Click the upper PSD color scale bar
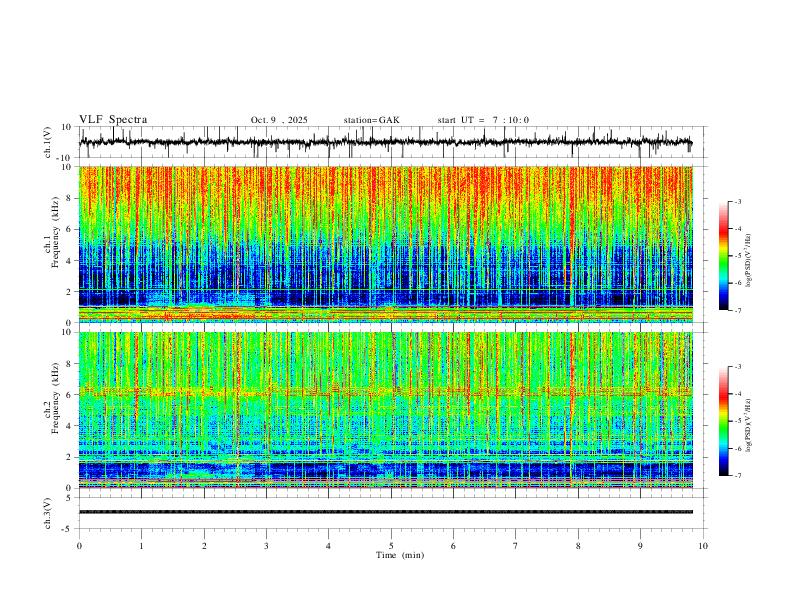The width and height of the screenshot is (792, 612). (723, 256)
